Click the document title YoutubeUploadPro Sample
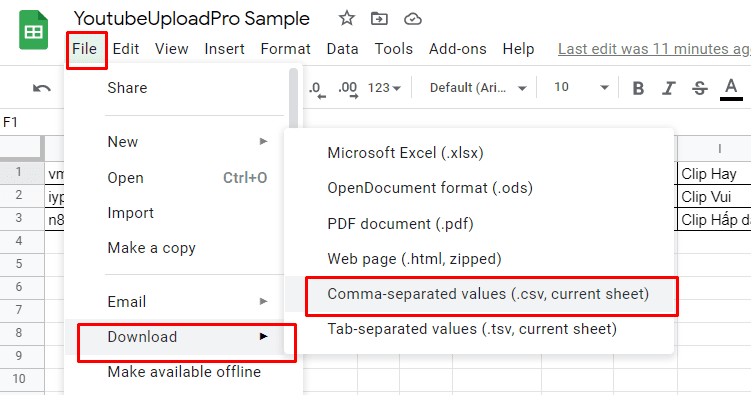Screen dimensions: 751x395 tap(192, 19)
